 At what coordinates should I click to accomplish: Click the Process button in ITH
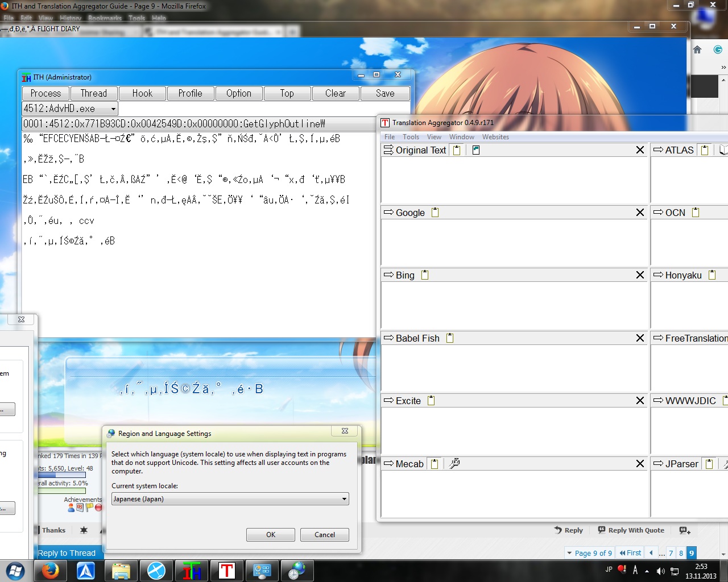coord(45,93)
